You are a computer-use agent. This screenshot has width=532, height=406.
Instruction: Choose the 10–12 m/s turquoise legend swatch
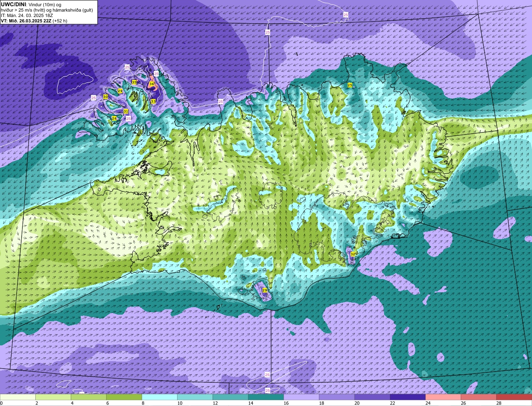(x=195, y=397)
